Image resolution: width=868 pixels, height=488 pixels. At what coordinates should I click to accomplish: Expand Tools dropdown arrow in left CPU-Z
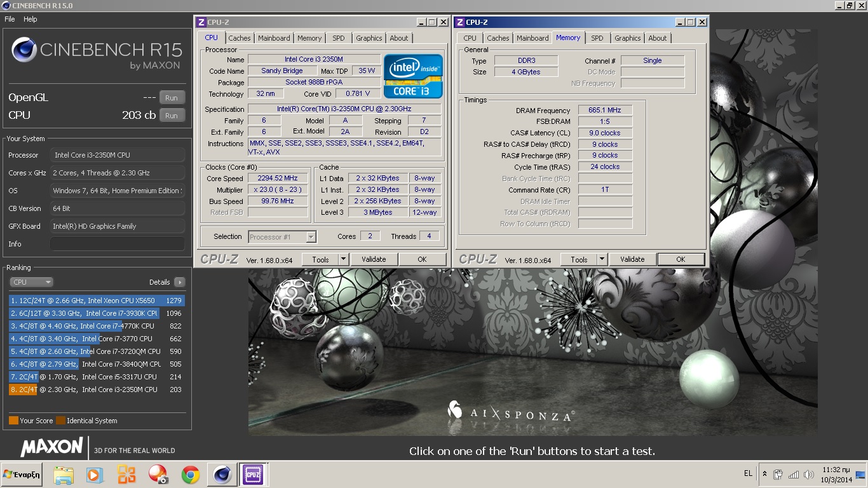343,259
